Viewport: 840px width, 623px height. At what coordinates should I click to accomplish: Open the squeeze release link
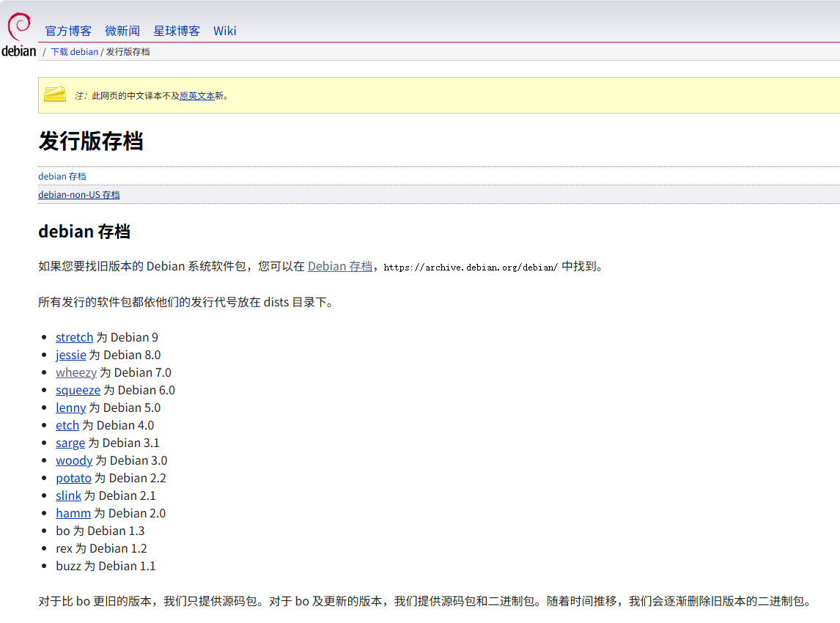pyautogui.click(x=78, y=391)
